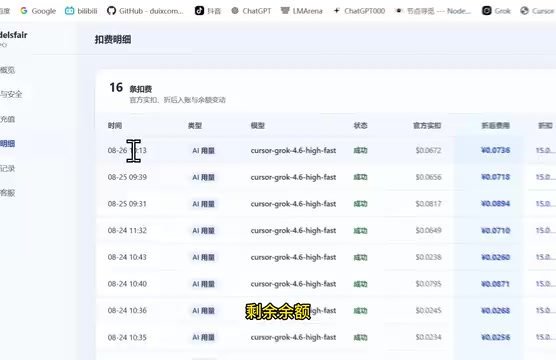Click the ¥0.0718 discounted fee
556x360 pixels.
point(495,177)
